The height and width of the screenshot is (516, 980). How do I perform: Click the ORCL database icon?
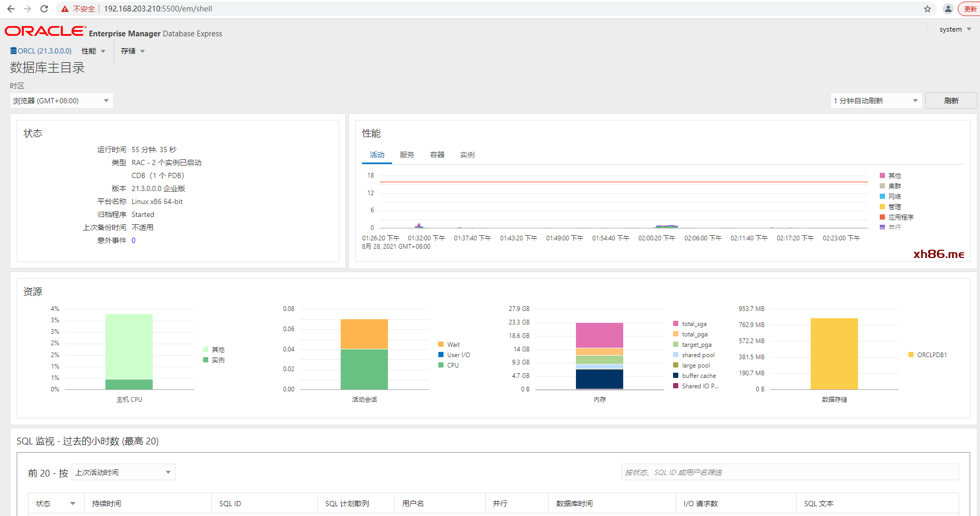tap(14, 51)
